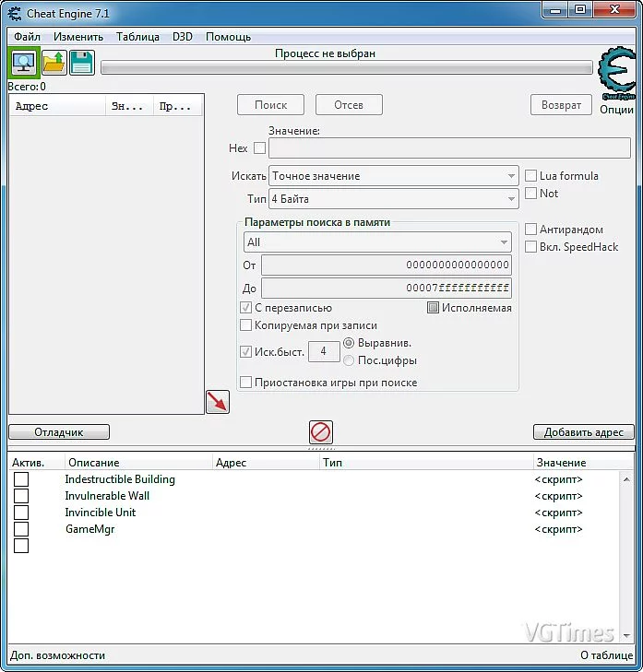Click the Отсев button

click(x=349, y=105)
